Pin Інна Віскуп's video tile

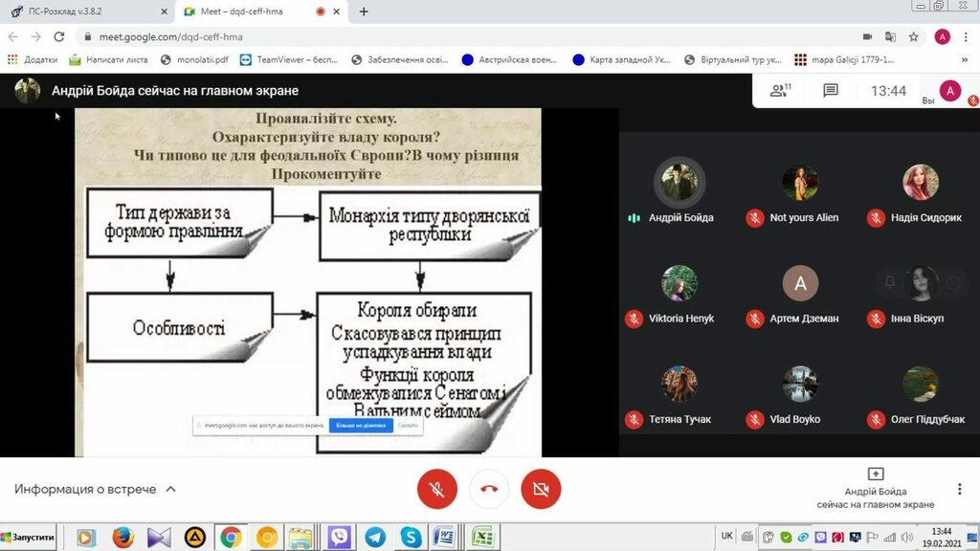pos(890,283)
